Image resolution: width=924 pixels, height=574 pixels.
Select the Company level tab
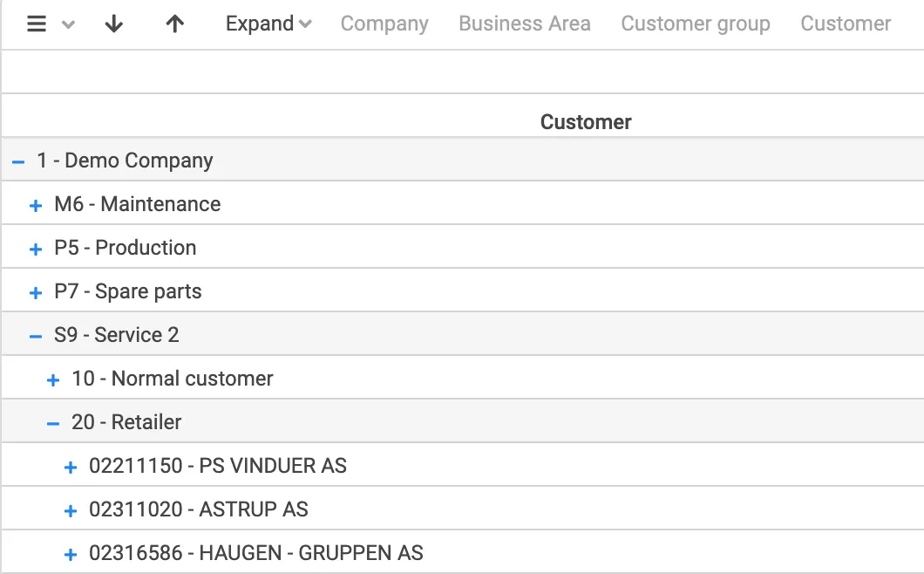tap(384, 24)
